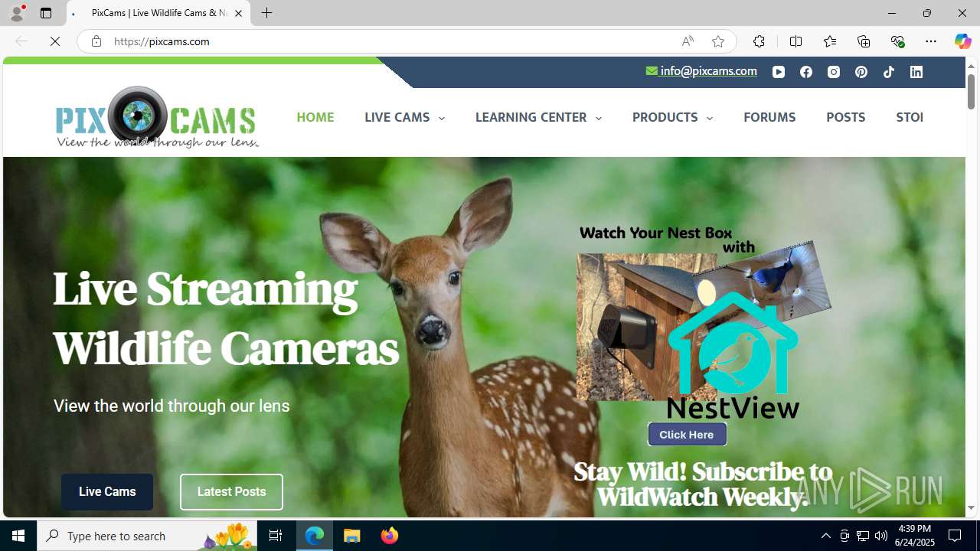Go back using the browser back arrow
This screenshot has width=980, height=551.
(21, 41)
